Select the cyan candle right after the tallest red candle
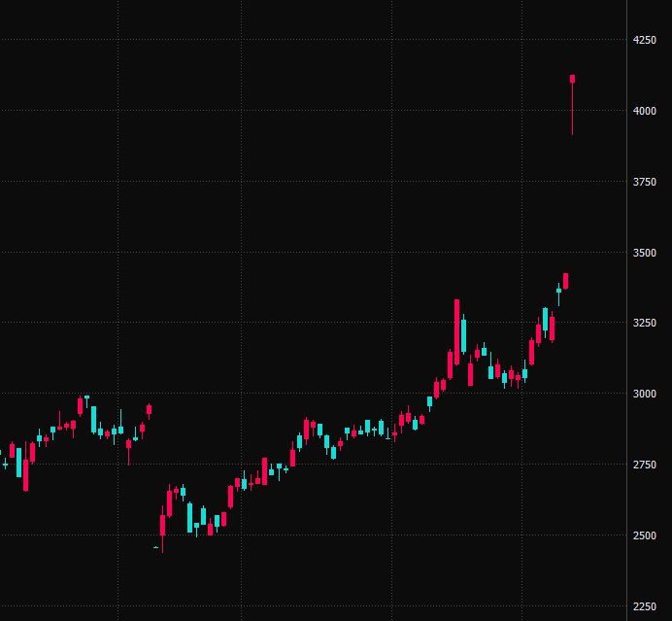This screenshot has width=672, height=621. (464, 335)
